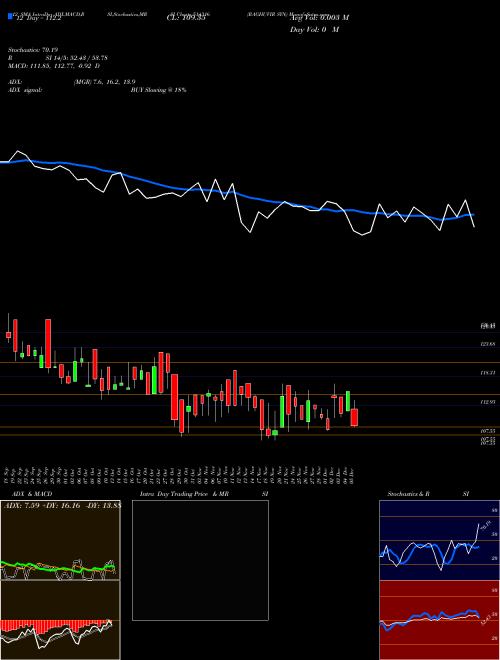
Task: Click the 'BUY Slowing @ 18%' signal text
Action: pos(158,90)
